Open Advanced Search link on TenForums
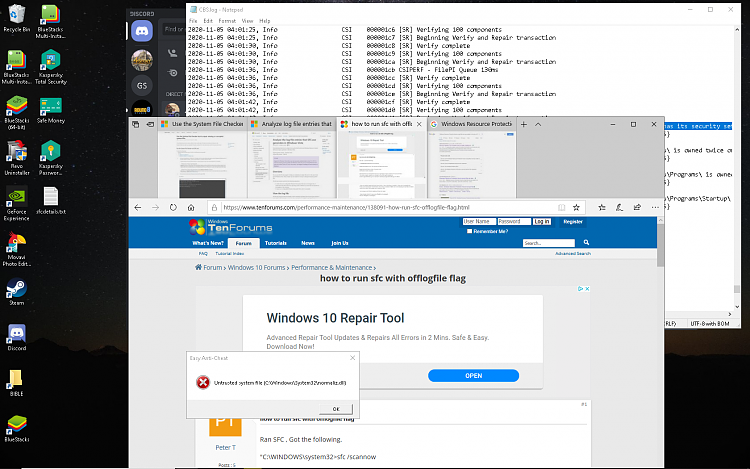750x469 pixels. tap(573, 253)
